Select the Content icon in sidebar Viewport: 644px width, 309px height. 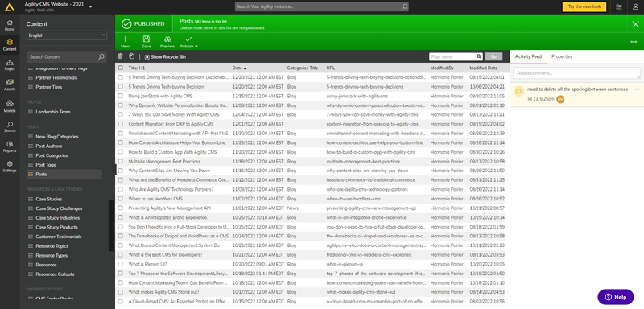point(10,45)
